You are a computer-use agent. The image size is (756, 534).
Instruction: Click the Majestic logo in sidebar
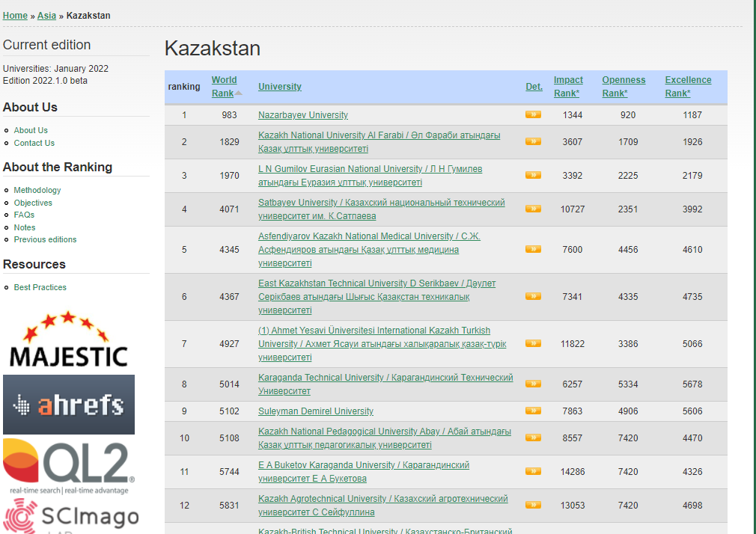[x=68, y=340]
